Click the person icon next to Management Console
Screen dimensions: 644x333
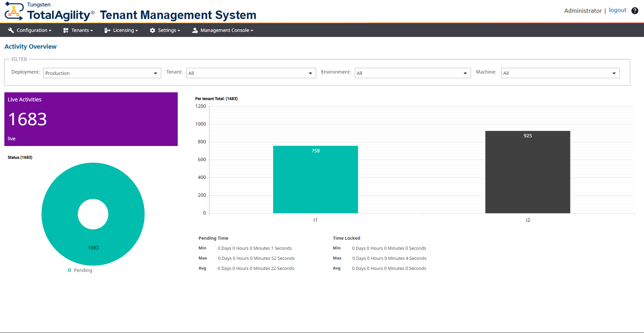coord(195,30)
